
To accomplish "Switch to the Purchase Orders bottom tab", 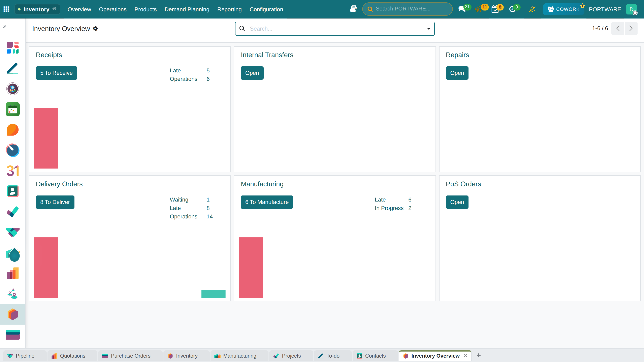I will 130,356.
